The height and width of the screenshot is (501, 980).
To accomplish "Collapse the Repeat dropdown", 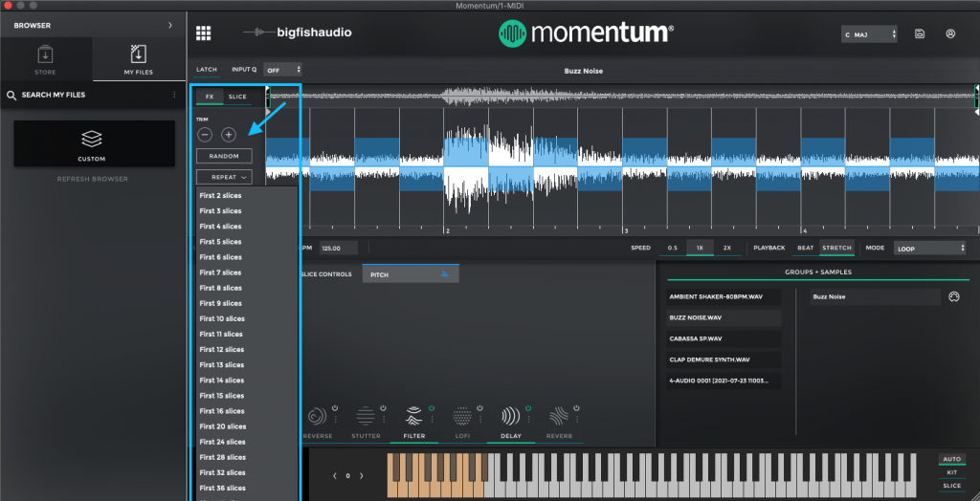I will point(224,178).
